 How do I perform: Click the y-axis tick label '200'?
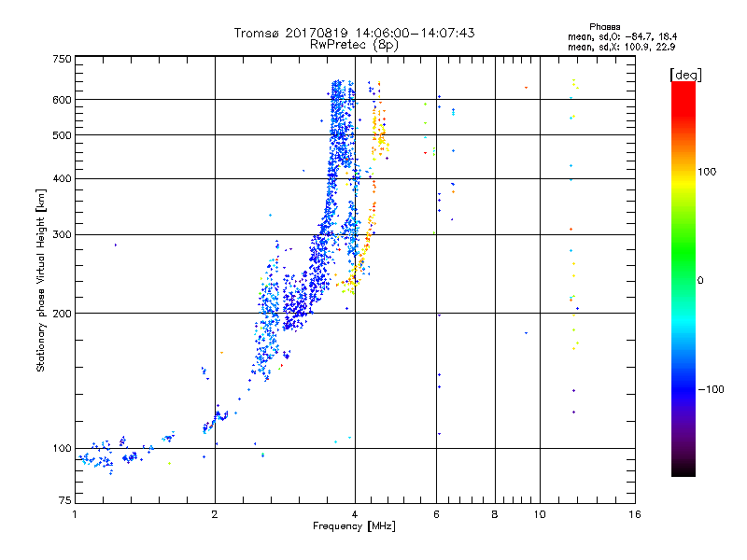(62, 314)
